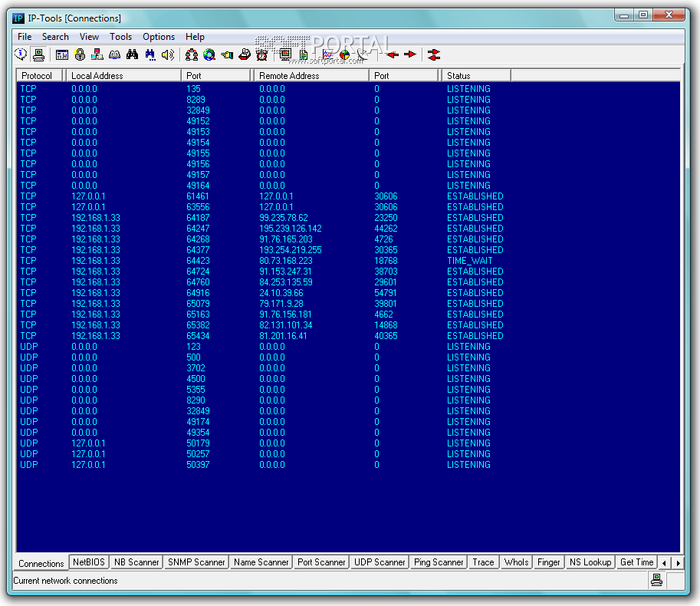Click the status bar computer icon
The width and height of the screenshot is (700, 606).
tap(657, 580)
